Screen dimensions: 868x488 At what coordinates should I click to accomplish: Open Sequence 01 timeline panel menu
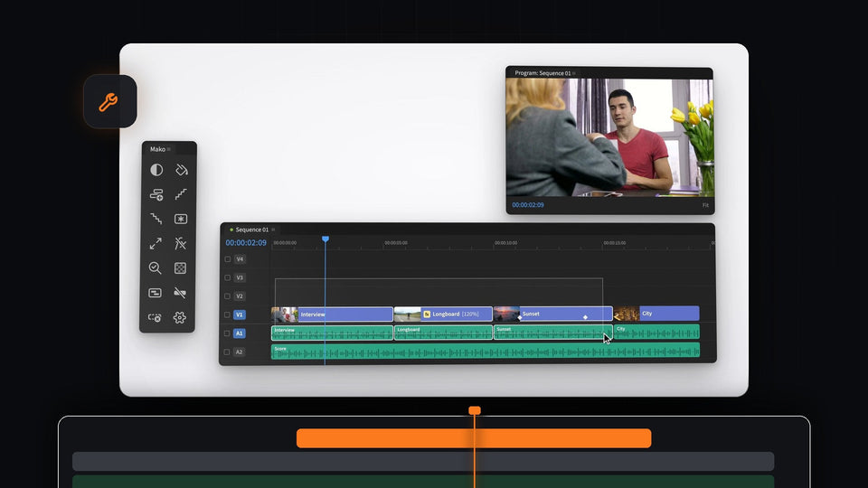point(273,230)
